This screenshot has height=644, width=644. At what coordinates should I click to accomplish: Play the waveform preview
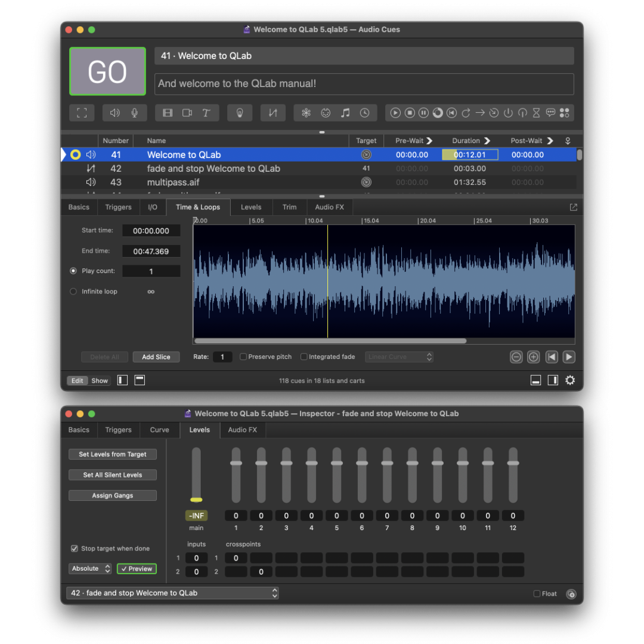pos(569,357)
